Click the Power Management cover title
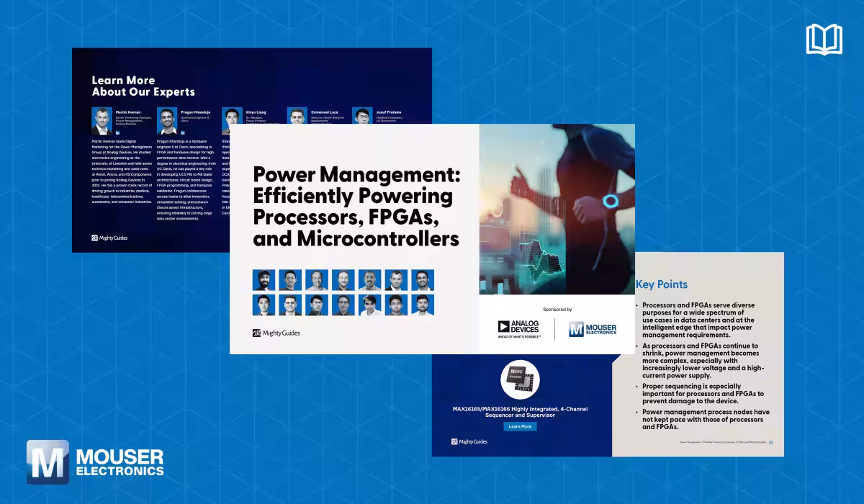This screenshot has width=864, height=504. point(356,205)
